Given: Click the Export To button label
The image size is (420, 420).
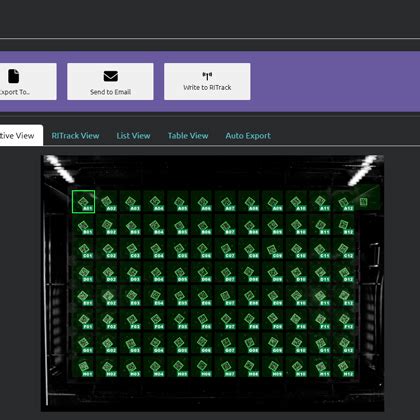Looking at the screenshot, I should pos(14,92).
